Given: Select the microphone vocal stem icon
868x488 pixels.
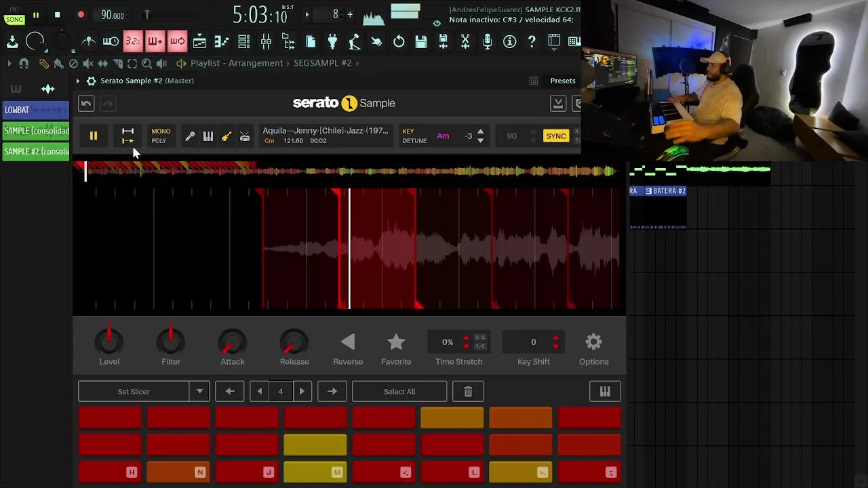Looking at the screenshot, I should (190, 136).
